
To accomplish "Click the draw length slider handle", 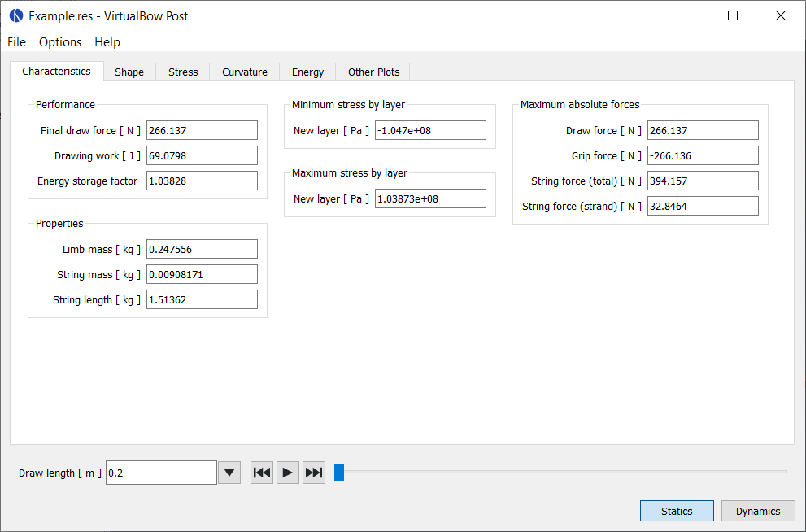I will pyautogui.click(x=339, y=472).
